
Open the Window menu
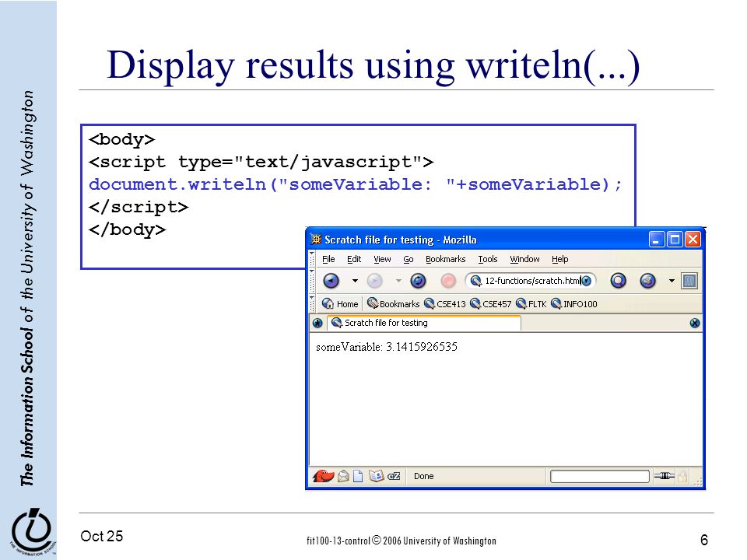[524, 259]
